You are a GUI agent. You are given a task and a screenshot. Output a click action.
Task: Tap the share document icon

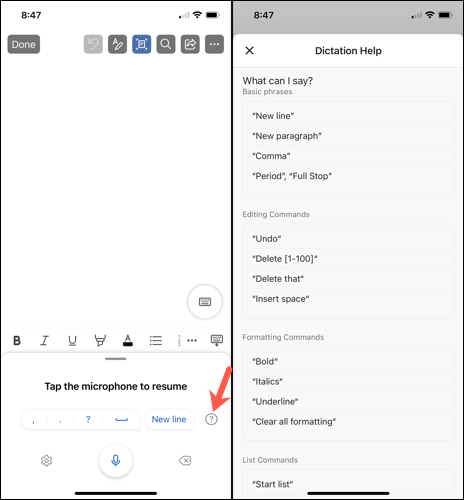[190, 44]
